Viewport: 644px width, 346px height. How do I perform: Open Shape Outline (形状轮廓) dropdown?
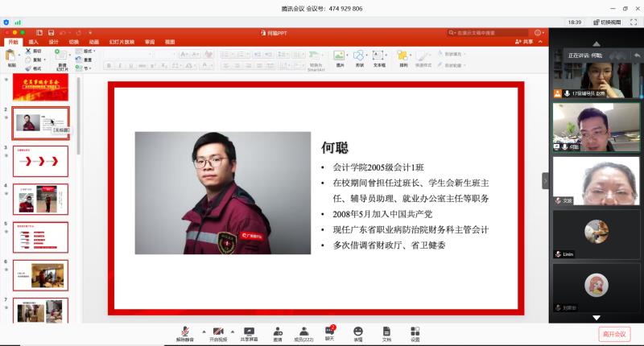pyautogui.click(x=451, y=65)
